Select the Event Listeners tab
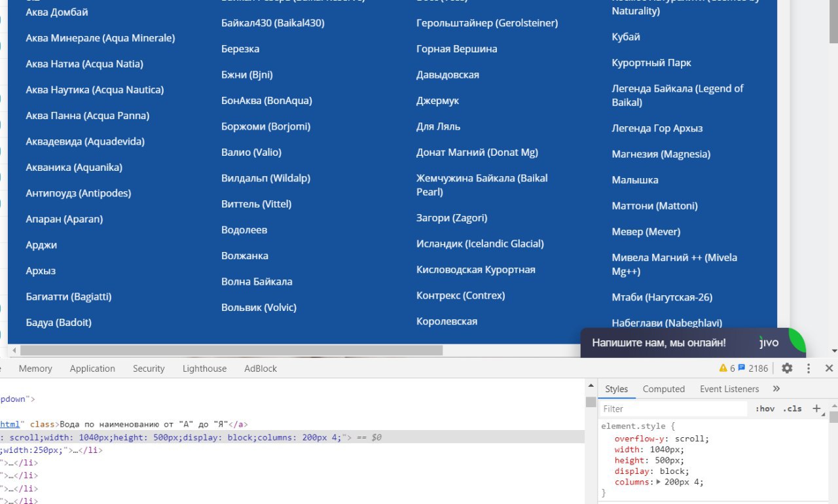This screenshot has width=838, height=504. pyautogui.click(x=729, y=389)
